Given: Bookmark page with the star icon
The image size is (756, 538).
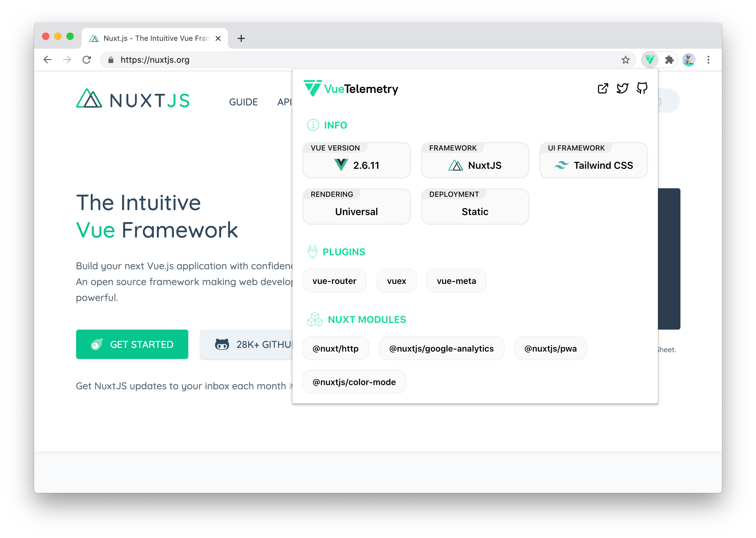Looking at the screenshot, I should click(x=625, y=60).
